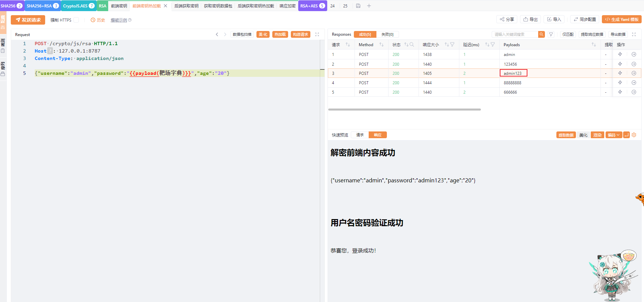Sort the 响应大小 response size column
The width and height of the screenshot is (644, 302).
[x=447, y=44]
